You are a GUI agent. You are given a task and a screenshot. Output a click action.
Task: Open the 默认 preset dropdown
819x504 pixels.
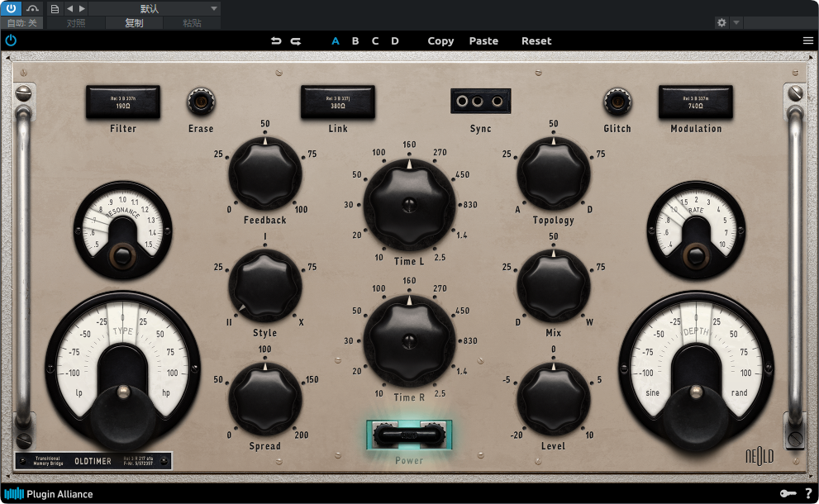coord(155,9)
